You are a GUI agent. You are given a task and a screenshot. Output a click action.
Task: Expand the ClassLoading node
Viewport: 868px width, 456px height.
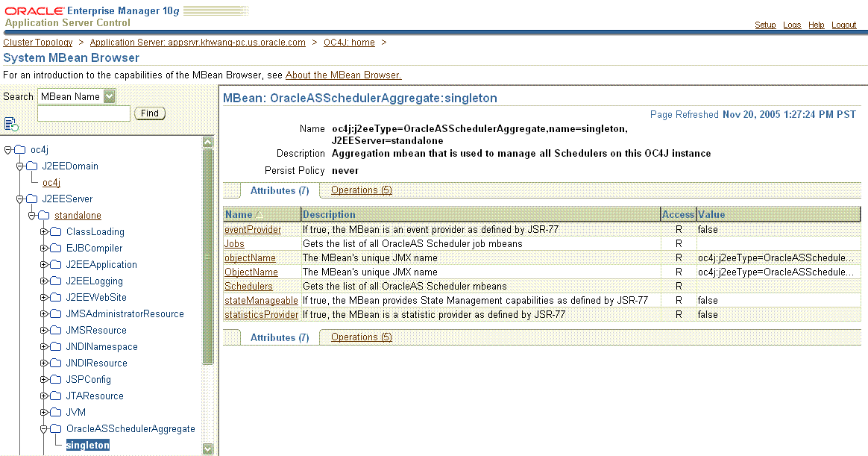pos(44,231)
